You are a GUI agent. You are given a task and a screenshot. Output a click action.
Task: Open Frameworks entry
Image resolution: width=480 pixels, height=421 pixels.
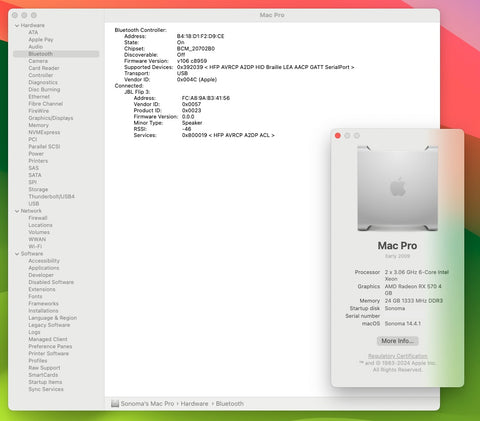tap(43, 304)
